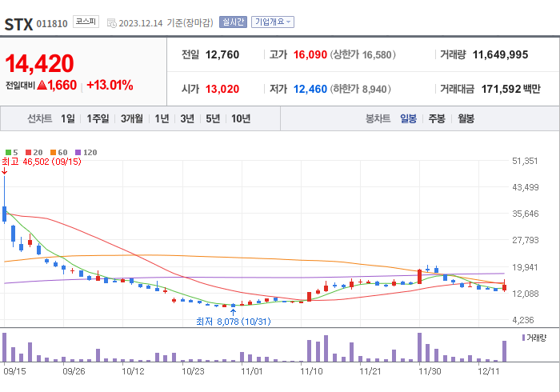Open the 기업개요 dropdown
This screenshot has width=560, height=392.
point(273,22)
